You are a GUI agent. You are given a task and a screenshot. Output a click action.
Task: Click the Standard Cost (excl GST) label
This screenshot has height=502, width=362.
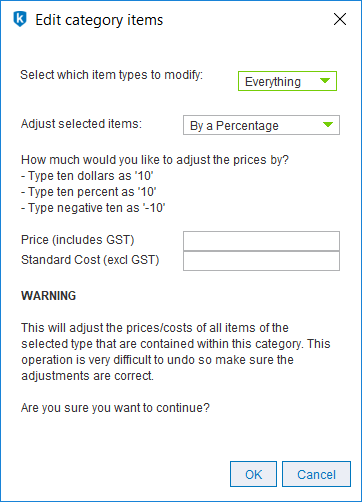90,260
